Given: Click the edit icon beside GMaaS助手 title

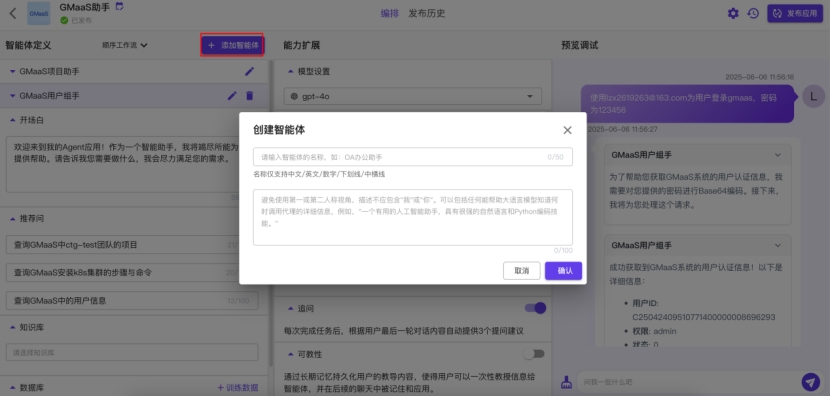Looking at the screenshot, I should pos(120,6).
